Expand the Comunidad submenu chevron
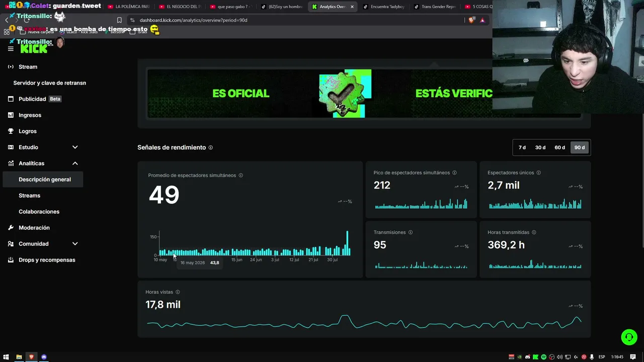This screenshot has width=644, height=362. point(75,244)
